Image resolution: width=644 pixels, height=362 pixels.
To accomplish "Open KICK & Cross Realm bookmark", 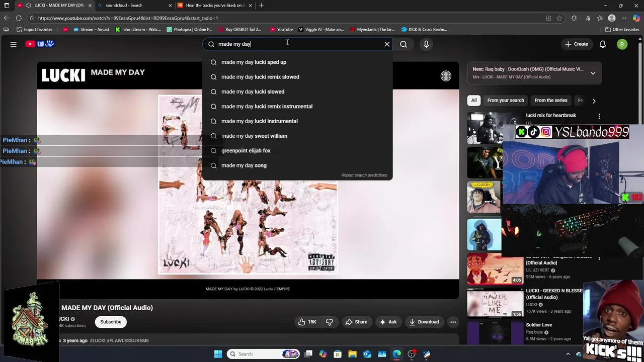I will coord(424,30).
